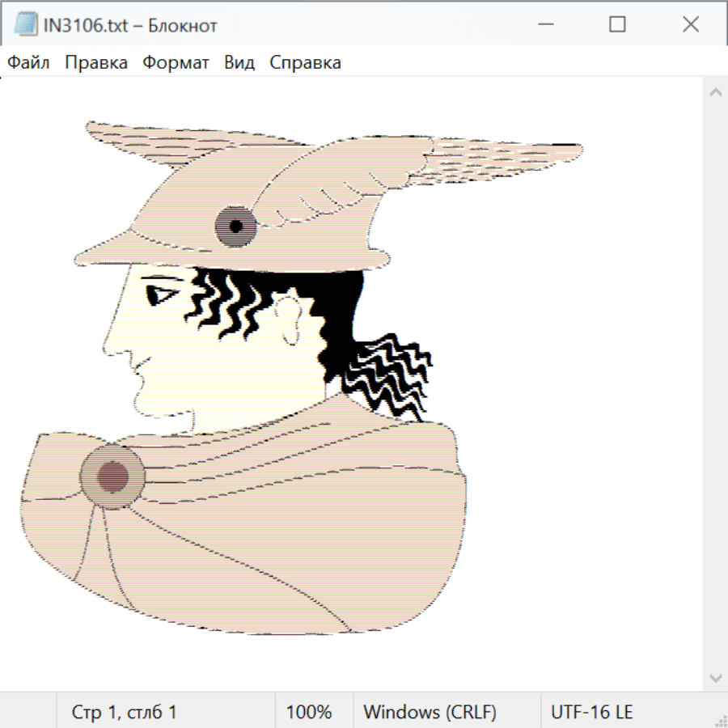Click the IN3106.txt title bar text
This screenshot has width=728, height=728.
click(x=130, y=26)
